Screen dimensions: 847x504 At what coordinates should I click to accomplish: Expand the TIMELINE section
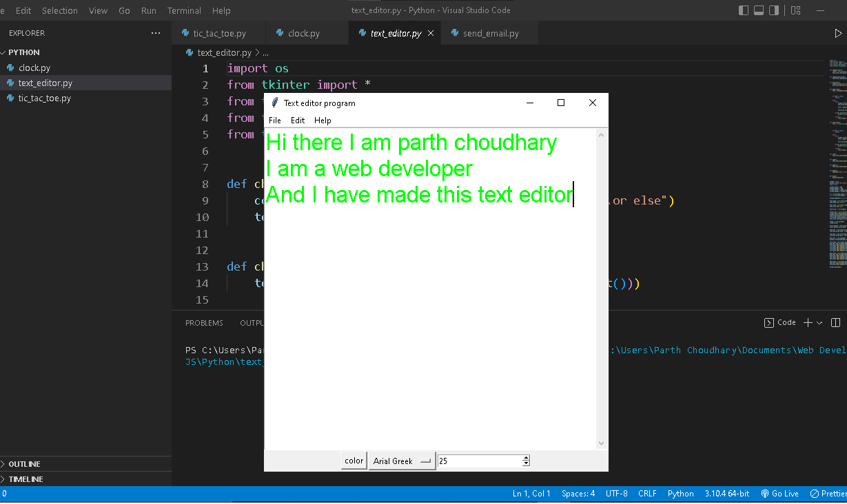point(3,479)
